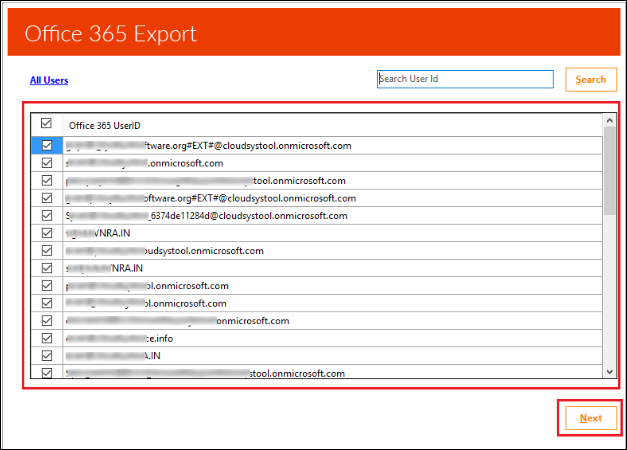Select the user entry ending 'ce.info'
The width and height of the screenshot is (627, 450).
120,338
